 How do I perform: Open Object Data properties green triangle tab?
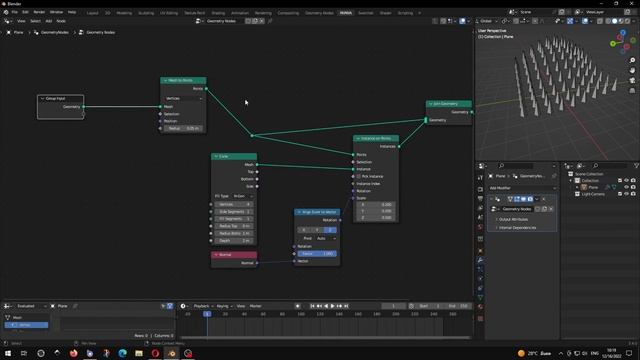tap(480, 298)
